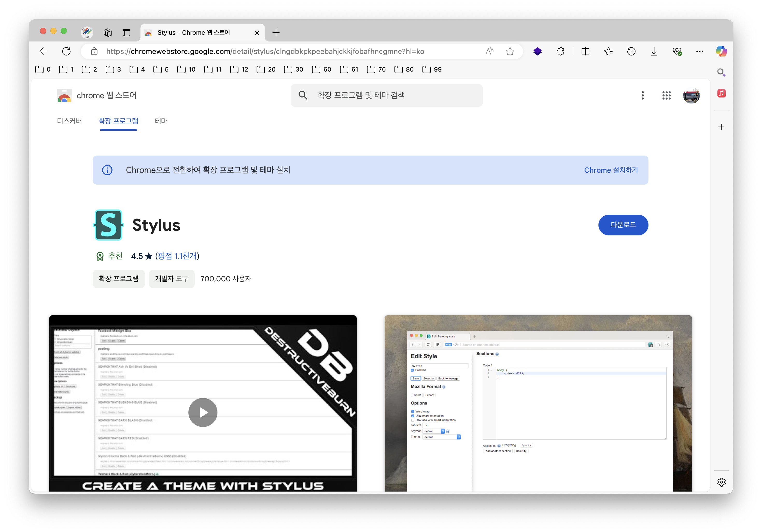Screen dimensions: 762x532
Task: Open bookmark folder 3
Action: coord(113,69)
